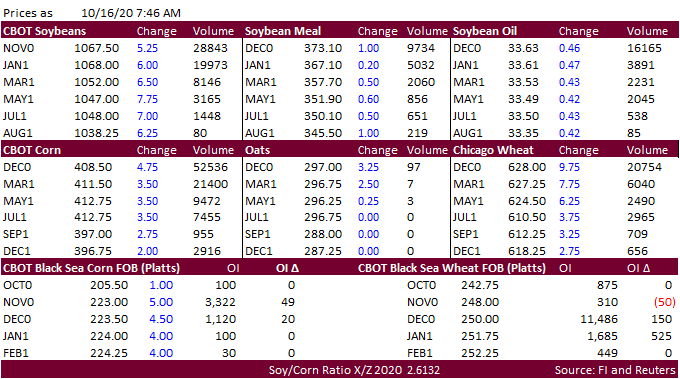Select Black Sea wheat FEB1 price 252.25

click(480, 353)
